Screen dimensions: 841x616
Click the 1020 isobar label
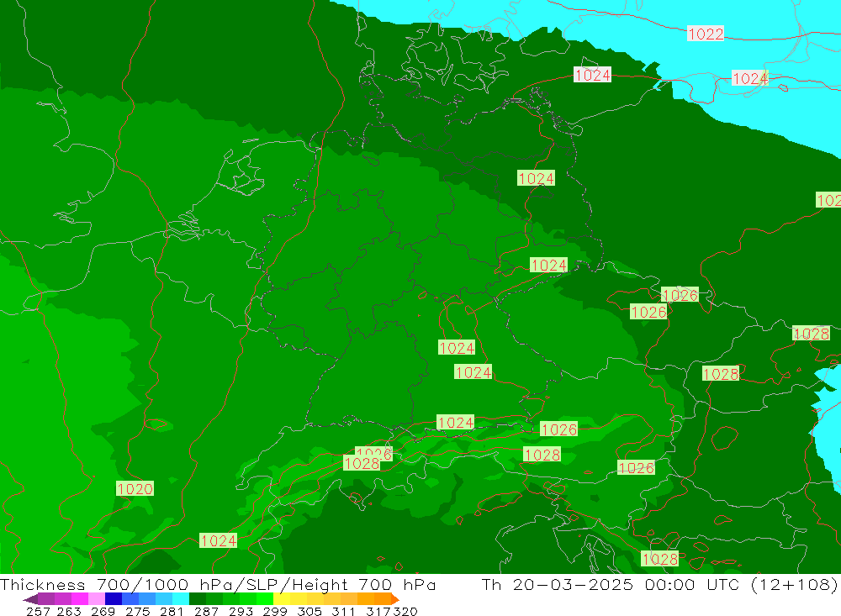pyautogui.click(x=135, y=488)
